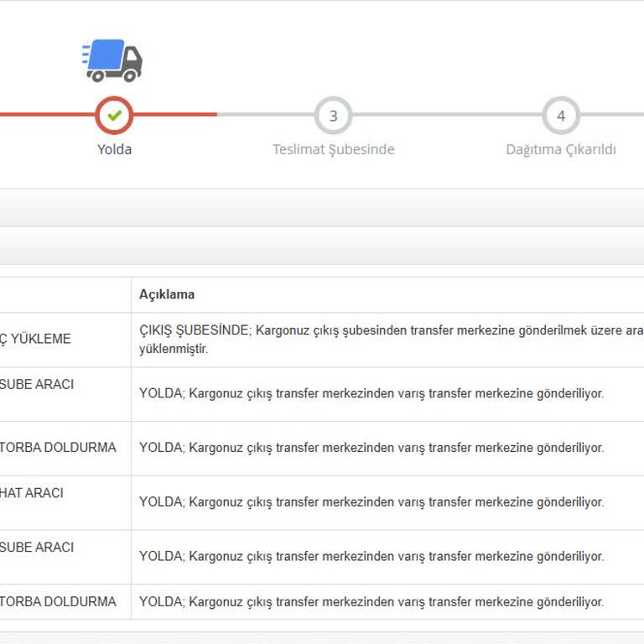644x644 pixels.
Task: Click the blue delivery truck icon
Action: (112, 60)
